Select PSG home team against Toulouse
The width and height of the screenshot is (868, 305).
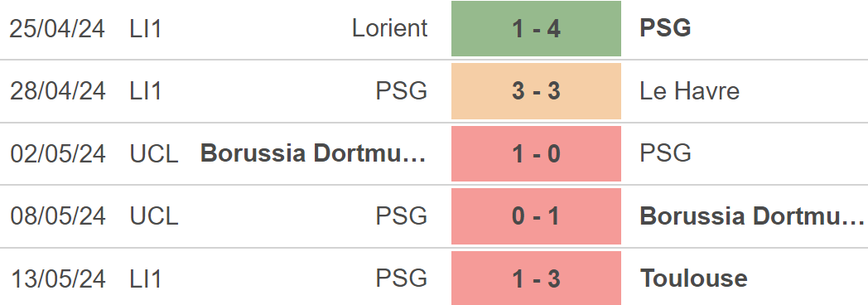tap(402, 278)
